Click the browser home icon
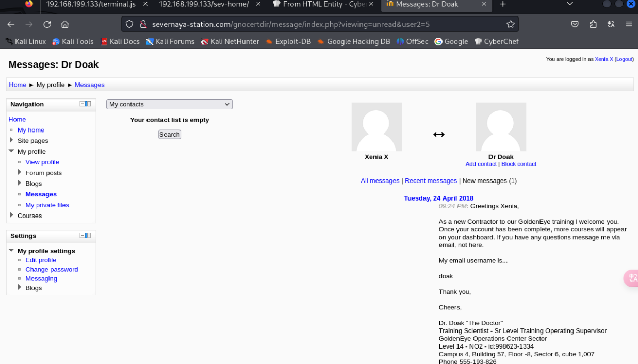The image size is (638, 364). click(x=65, y=24)
